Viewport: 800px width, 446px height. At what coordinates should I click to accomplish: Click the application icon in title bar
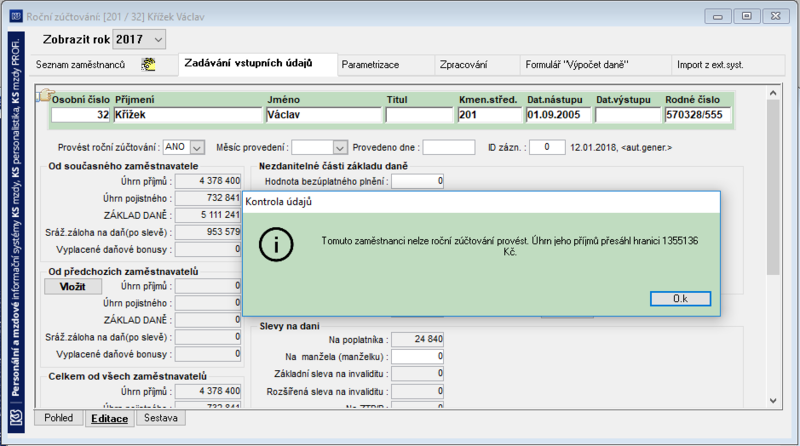16,16
